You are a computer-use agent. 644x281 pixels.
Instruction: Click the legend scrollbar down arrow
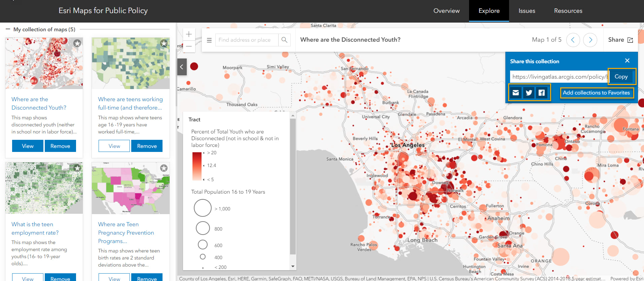click(293, 267)
